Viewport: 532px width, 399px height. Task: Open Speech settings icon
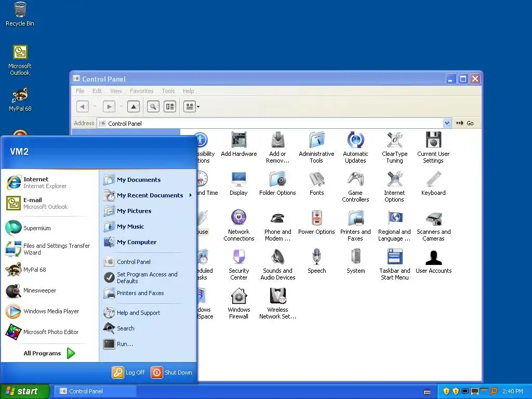pyautogui.click(x=316, y=261)
